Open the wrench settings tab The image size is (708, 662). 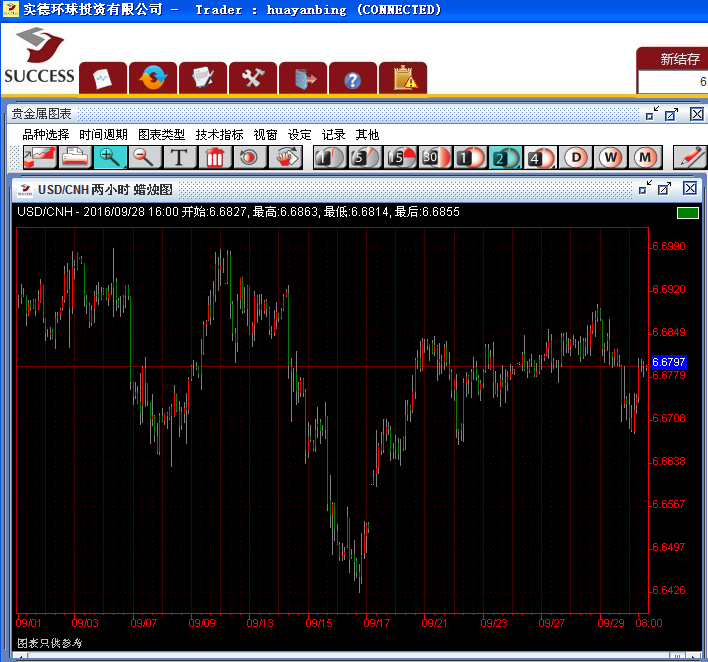coord(253,78)
